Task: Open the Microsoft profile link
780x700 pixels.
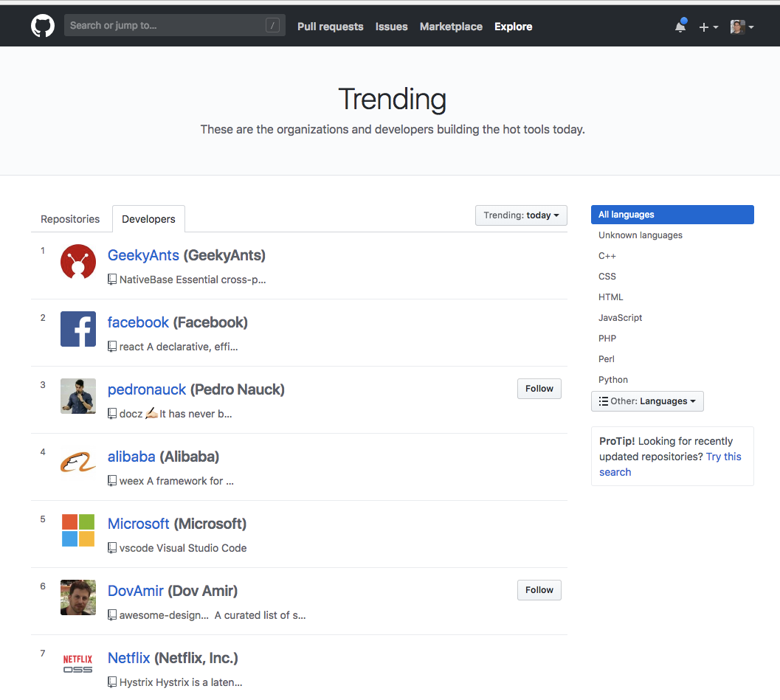Action: click(139, 524)
